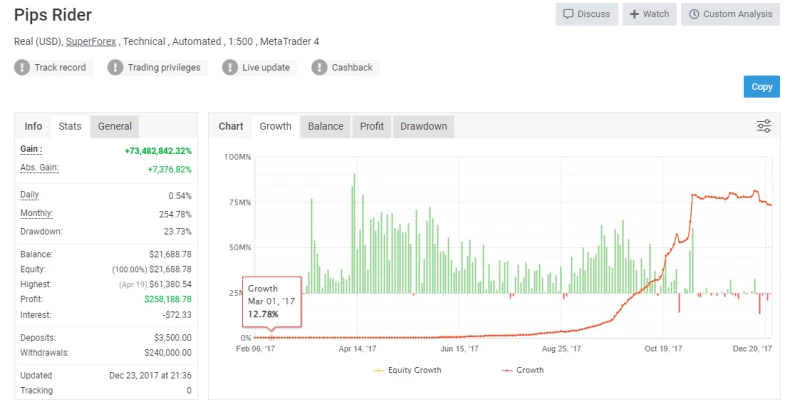Switch to the Stats tab
The image size is (800, 402).
click(x=70, y=126)
